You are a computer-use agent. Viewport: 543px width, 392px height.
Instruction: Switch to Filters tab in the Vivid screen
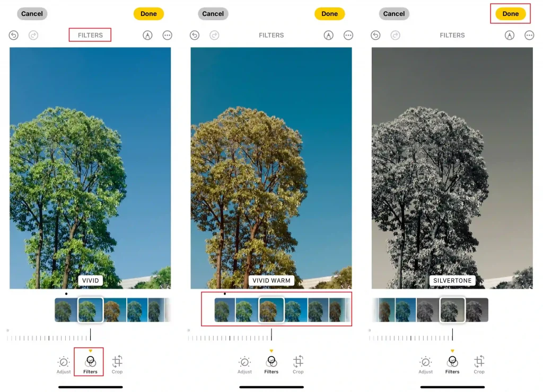(x=90, y=364)
